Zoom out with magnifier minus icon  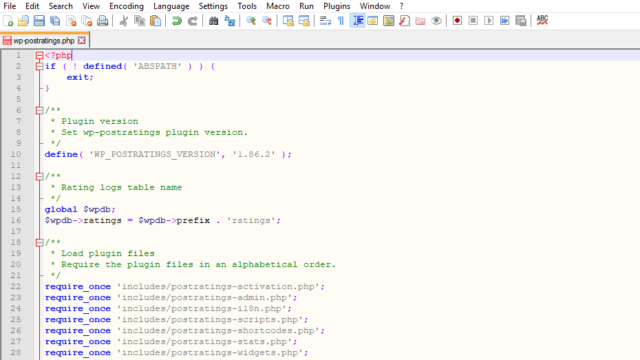pos(267,21)
